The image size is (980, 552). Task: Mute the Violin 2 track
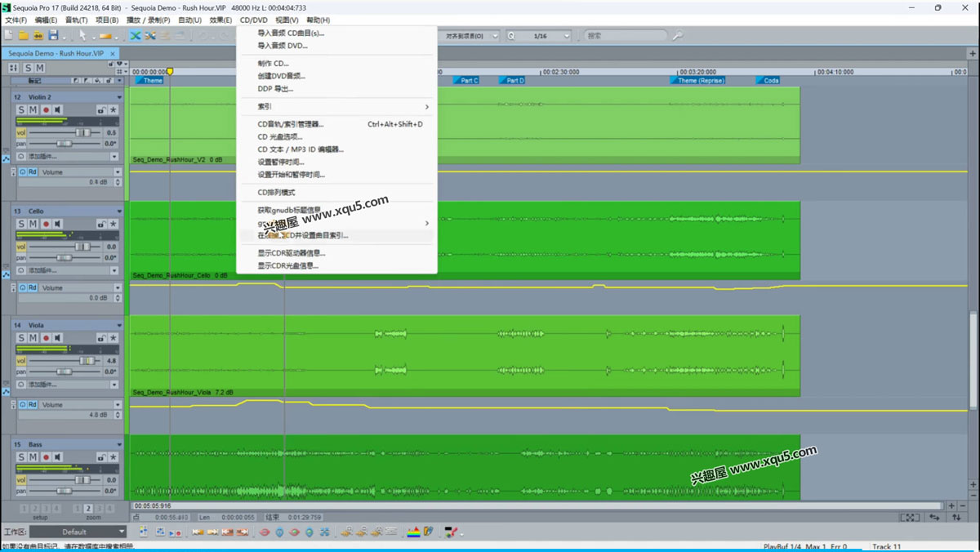[33, 109]
